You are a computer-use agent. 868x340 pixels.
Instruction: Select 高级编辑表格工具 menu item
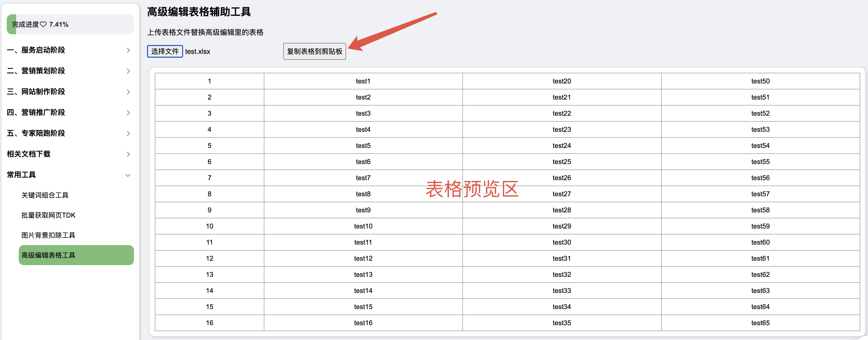pos(76,255)
